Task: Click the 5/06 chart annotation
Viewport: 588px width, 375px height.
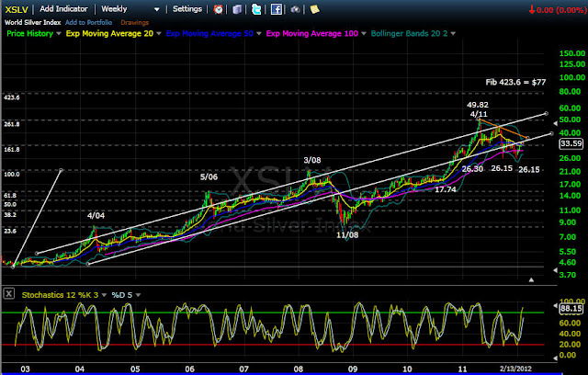Action: click(209, 176)
